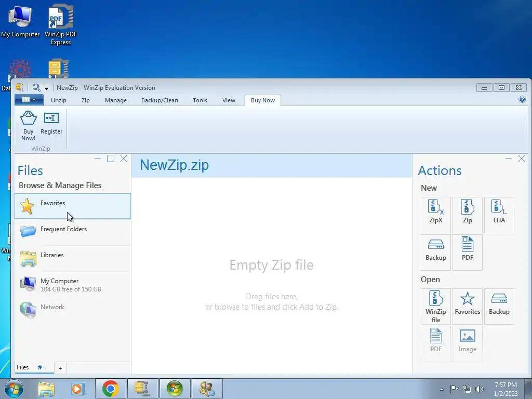Click the taskbar clock showing 7:57 PM
The width and height of the screenshot is (532, 399).
point(506,389)
